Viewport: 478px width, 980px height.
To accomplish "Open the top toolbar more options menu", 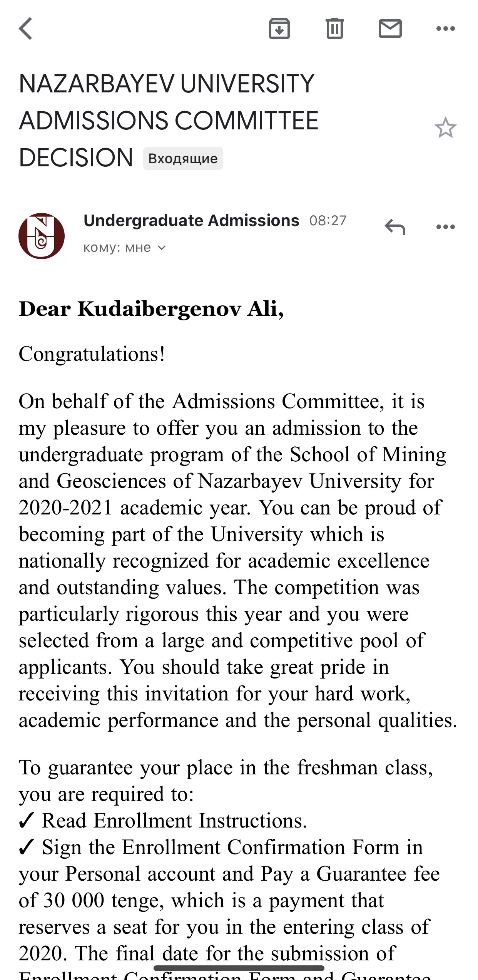I will coord(445,28).
